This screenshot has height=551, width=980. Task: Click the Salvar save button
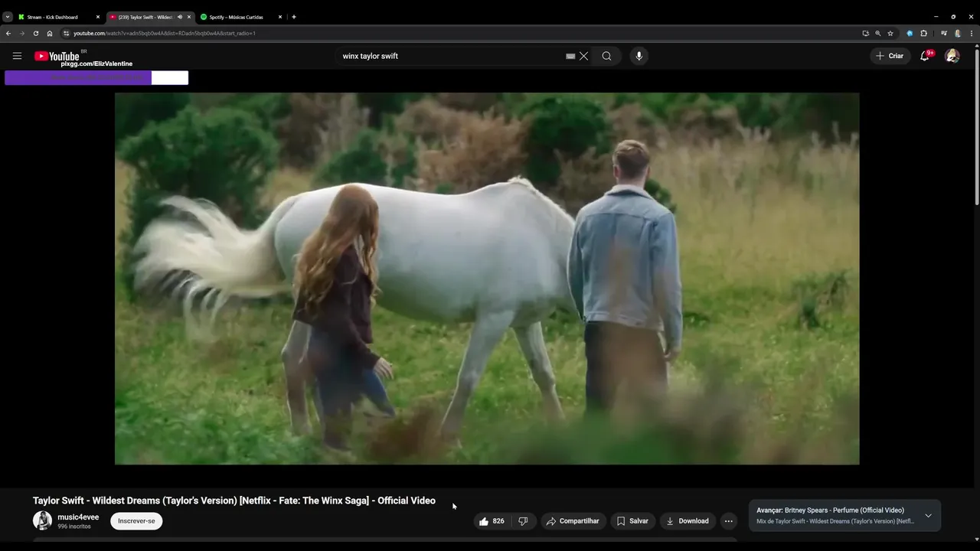(632, 521)
